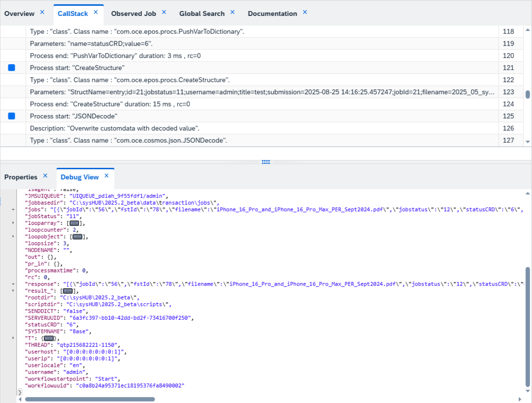Switch to the Observed Job tab

click(133, 14)
